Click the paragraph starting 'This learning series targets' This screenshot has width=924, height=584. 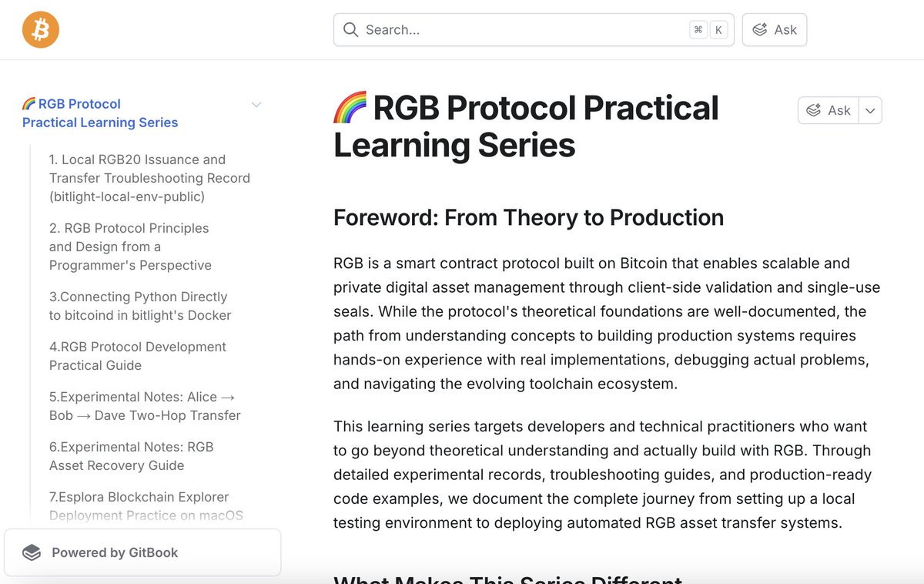tap(603, 475)
